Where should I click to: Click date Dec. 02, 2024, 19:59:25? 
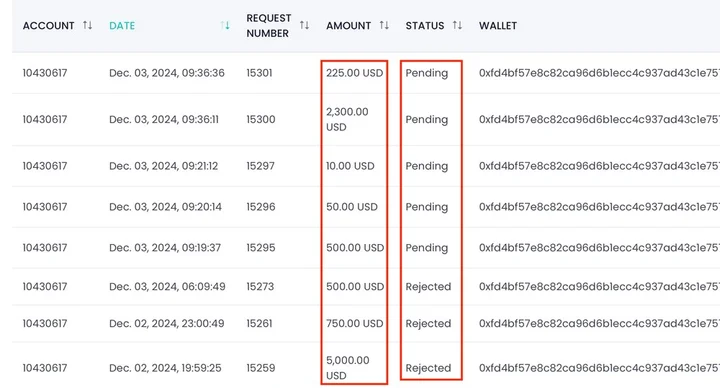tap(165, 368)
